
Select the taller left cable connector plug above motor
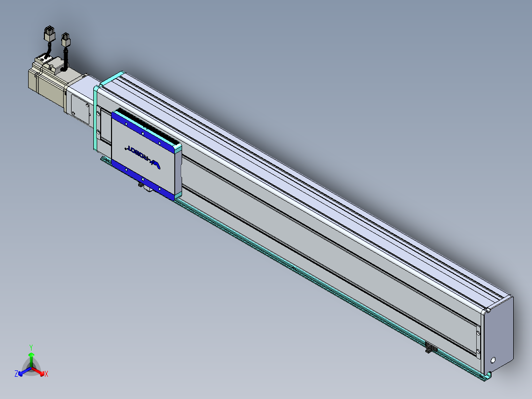(x=49, y=34)
